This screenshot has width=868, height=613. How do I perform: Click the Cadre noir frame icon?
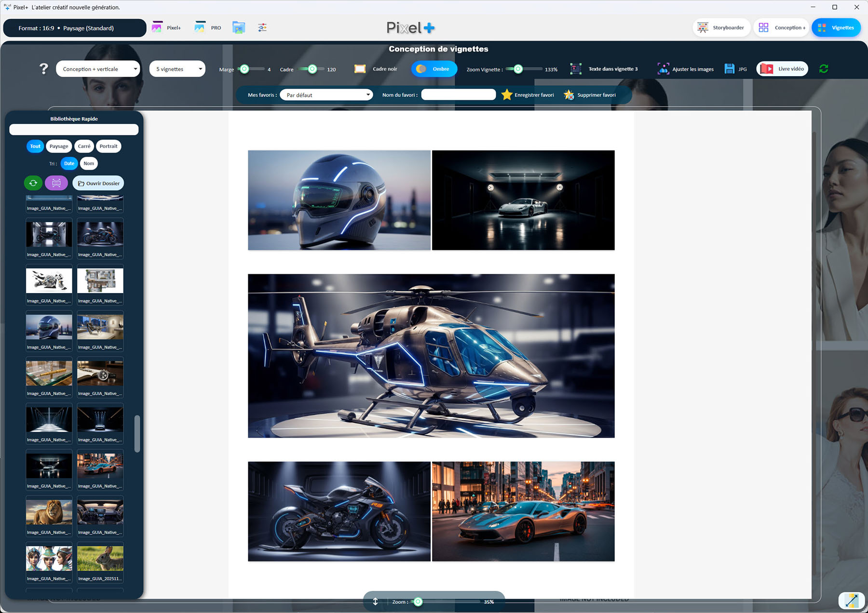(360, 69)
